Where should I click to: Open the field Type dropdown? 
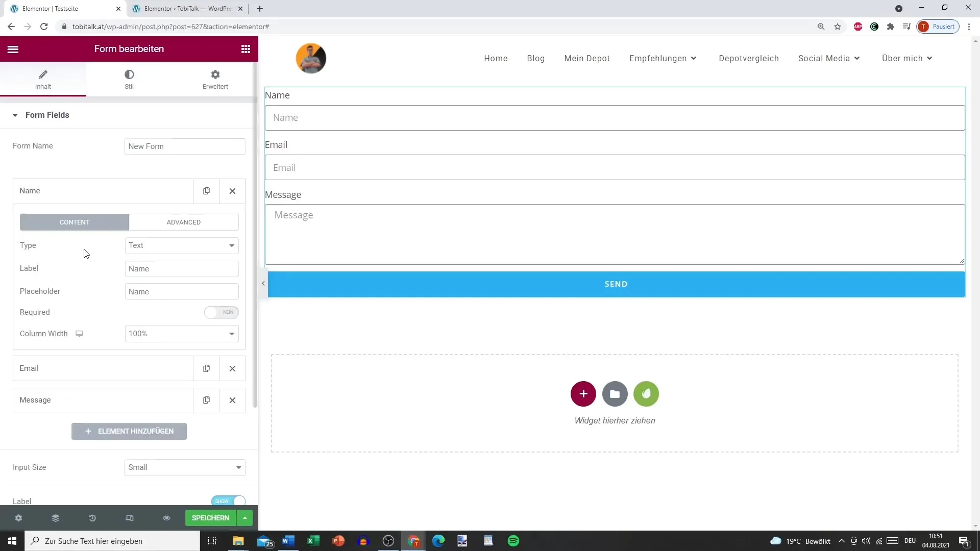(x=182, y=245)
